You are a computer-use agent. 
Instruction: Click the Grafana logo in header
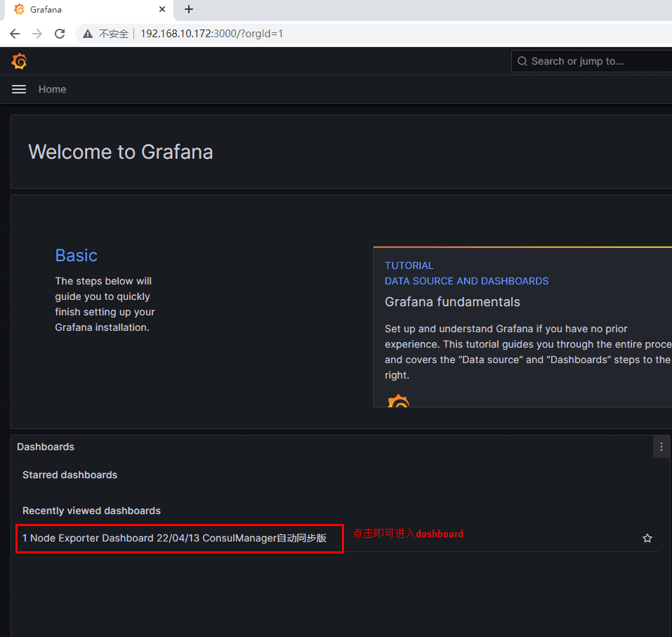pyautogui.click(x=19, y=61)
